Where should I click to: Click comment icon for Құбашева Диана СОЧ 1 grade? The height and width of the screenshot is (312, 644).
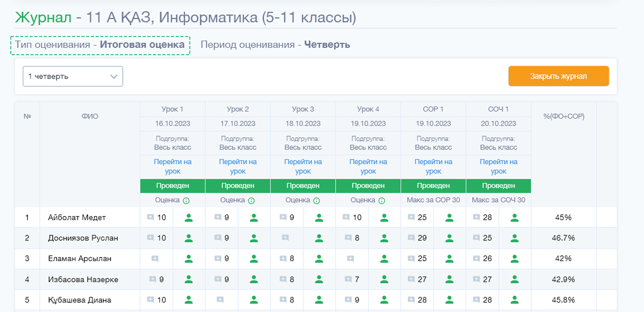coord(476,299)
